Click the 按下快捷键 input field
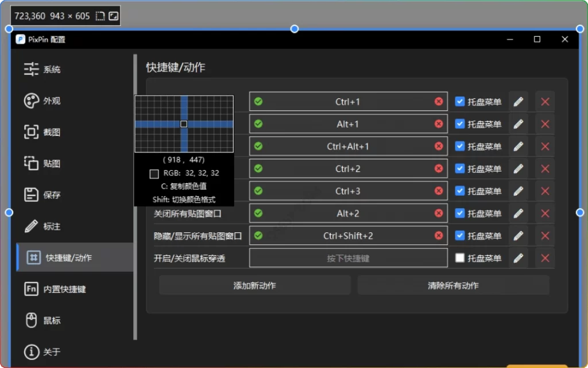Viewport: 588px width, 368px height. click(348, 258)
